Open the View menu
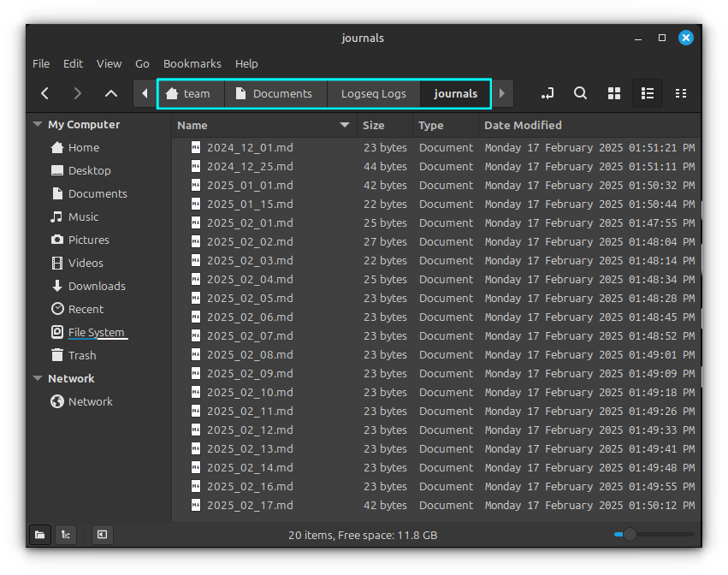 click(x=109, y=63)
